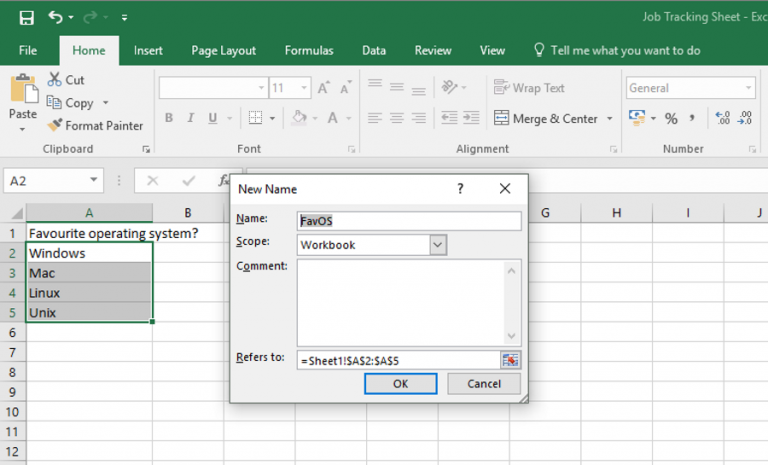Select column A header
The image size is (768, 465).
pos(89,213)
